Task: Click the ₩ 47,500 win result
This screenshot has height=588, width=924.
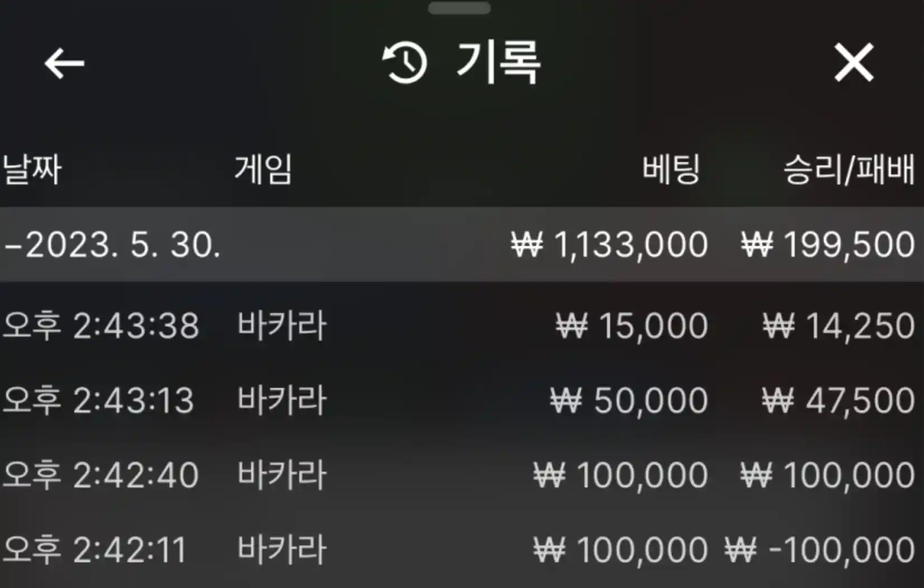Action: click(x=838, y=401)
